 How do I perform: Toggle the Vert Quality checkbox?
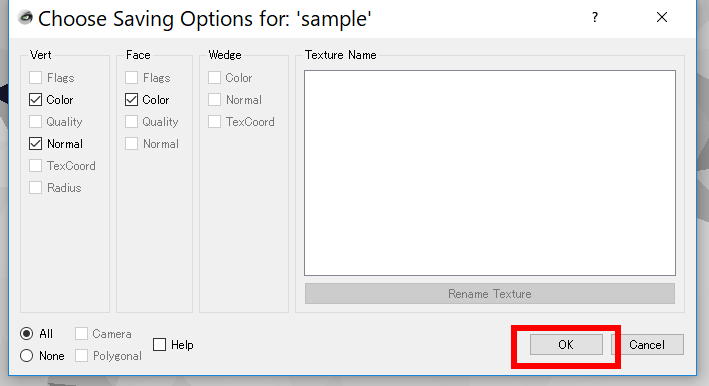pos(35,122)
